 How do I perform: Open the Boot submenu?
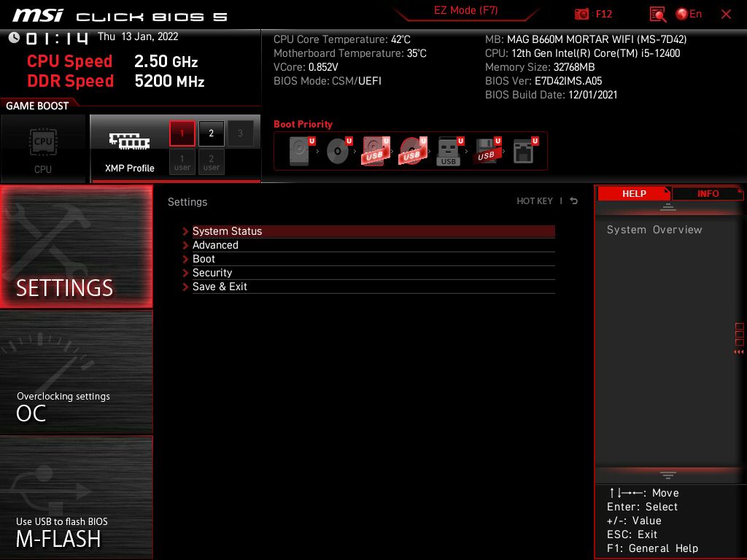[373, 259]
